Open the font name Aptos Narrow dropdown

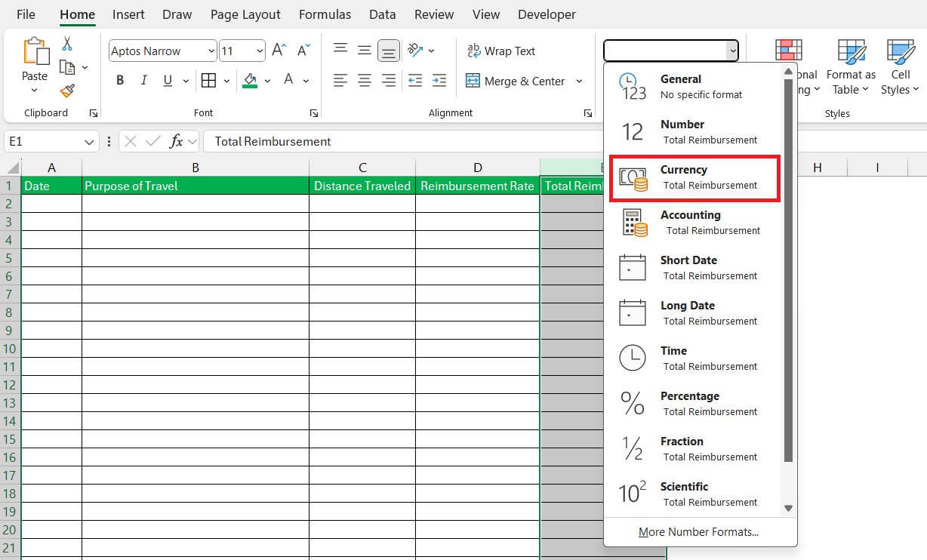coord(211,51)
